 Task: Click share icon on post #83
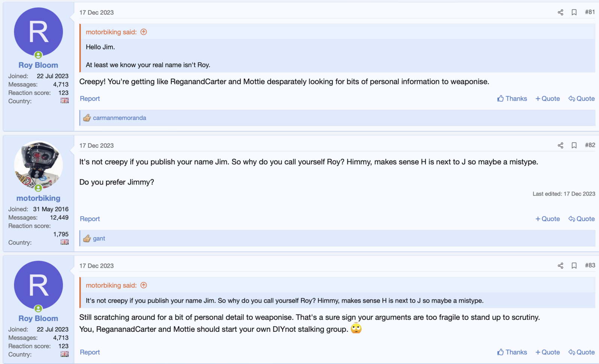[560, 266]
